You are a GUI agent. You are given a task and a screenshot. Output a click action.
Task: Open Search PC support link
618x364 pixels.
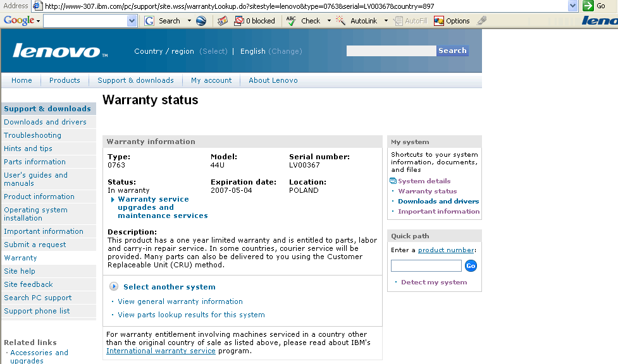tap(38, 298)
